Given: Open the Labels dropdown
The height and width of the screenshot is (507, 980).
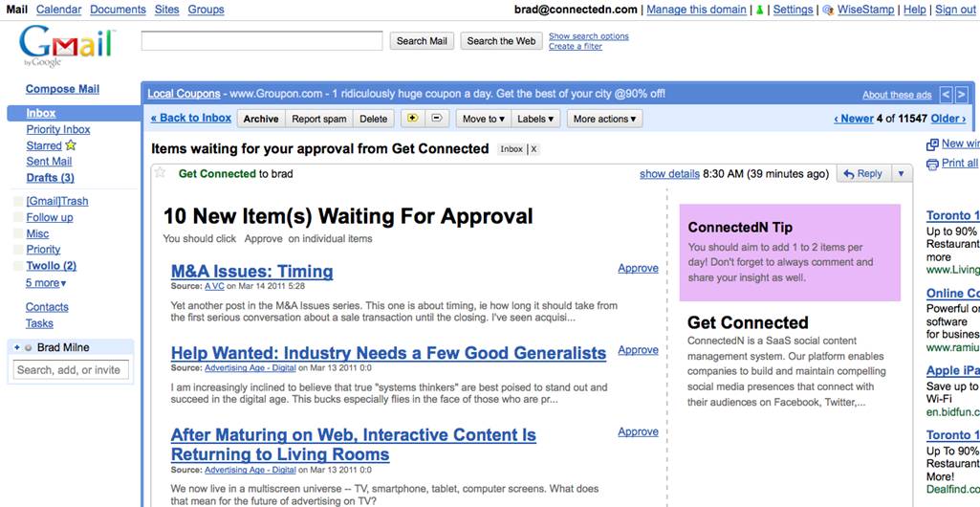Looking at the screenshot, I should tap(535, 119).
